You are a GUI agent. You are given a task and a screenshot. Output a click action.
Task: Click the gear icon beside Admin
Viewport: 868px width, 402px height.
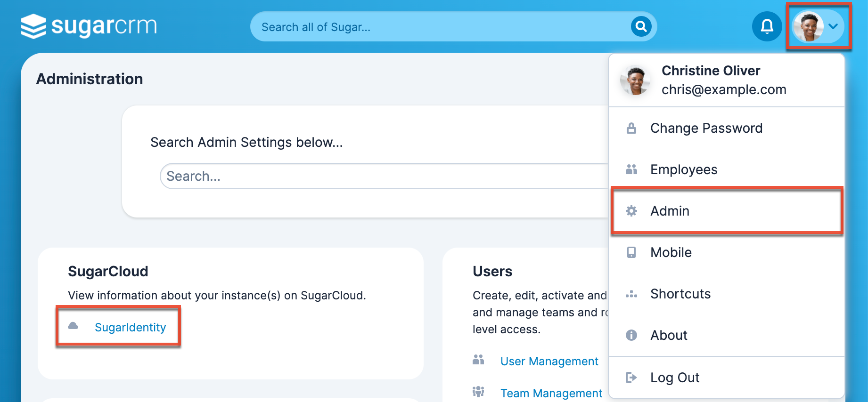[x=631, y=211]
